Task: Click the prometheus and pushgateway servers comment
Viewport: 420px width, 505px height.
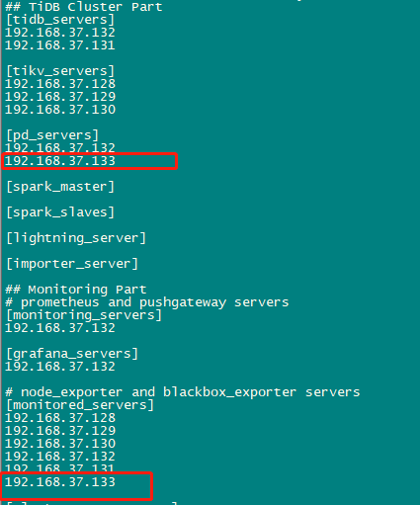Action: pos(147,302)
